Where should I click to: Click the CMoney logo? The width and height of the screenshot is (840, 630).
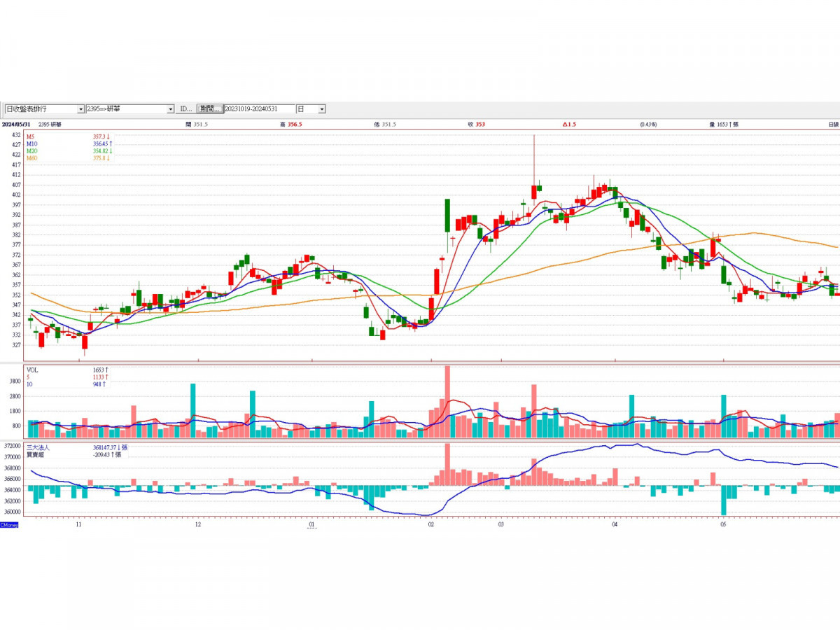pyautogui.click(x=9, y=524)
